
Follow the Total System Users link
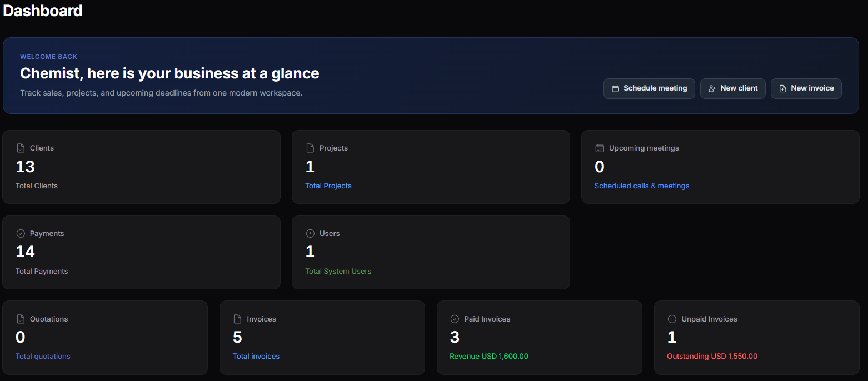[338, 271]
